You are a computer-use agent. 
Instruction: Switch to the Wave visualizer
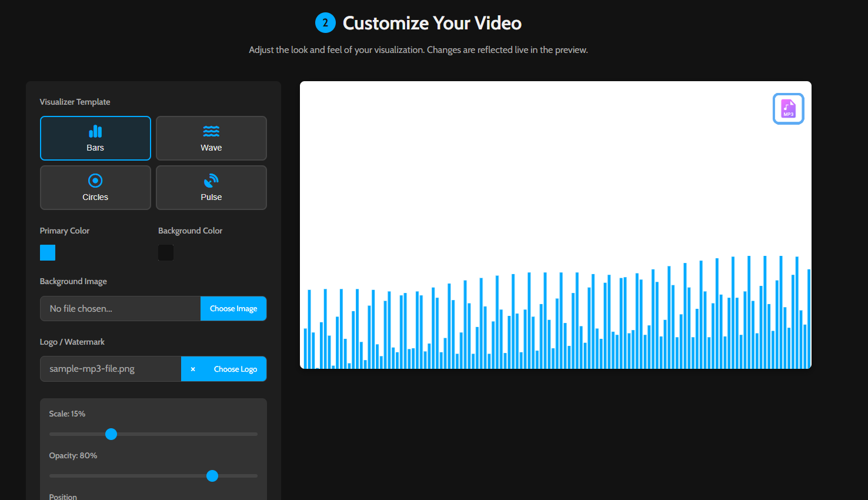click(x=211, y=138)
